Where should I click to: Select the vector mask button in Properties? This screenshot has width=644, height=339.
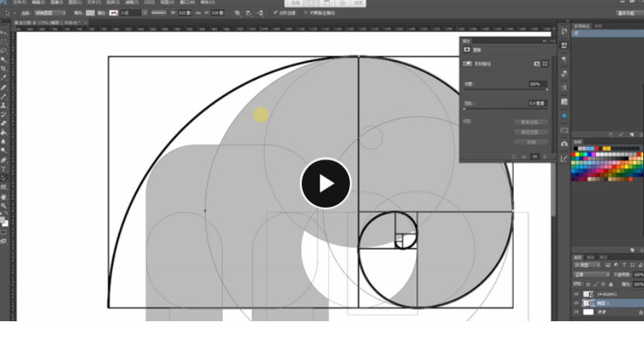click(545, 63)
